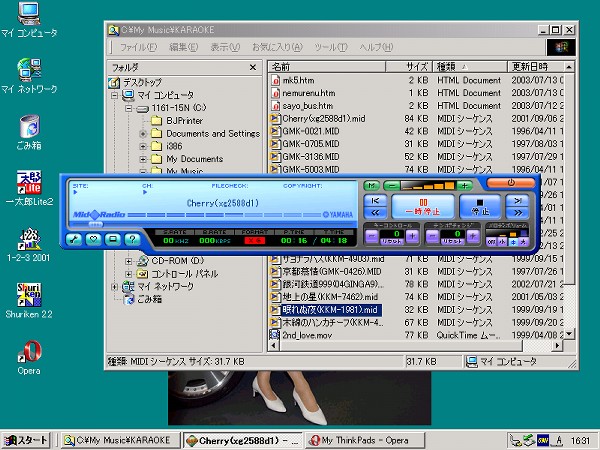This screenshot has width=600, height=450.
Task: Raise key control with plus button
Action: (412, 236)
